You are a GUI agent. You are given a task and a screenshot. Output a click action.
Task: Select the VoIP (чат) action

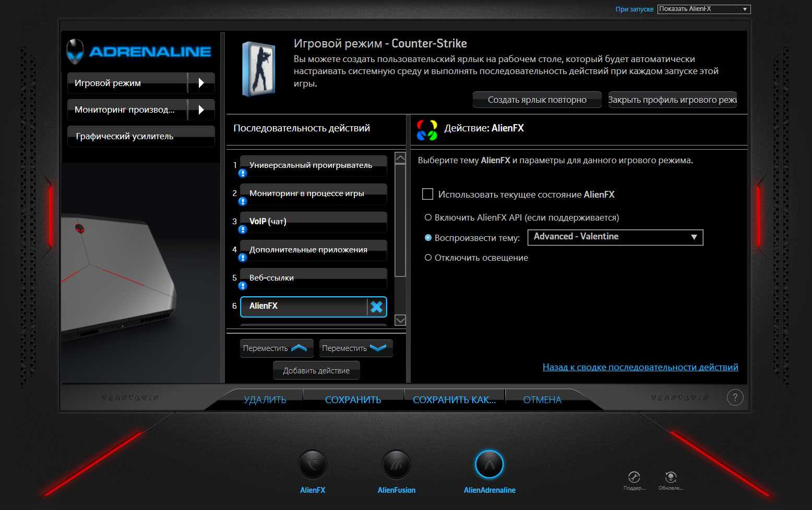pos(313,222)
